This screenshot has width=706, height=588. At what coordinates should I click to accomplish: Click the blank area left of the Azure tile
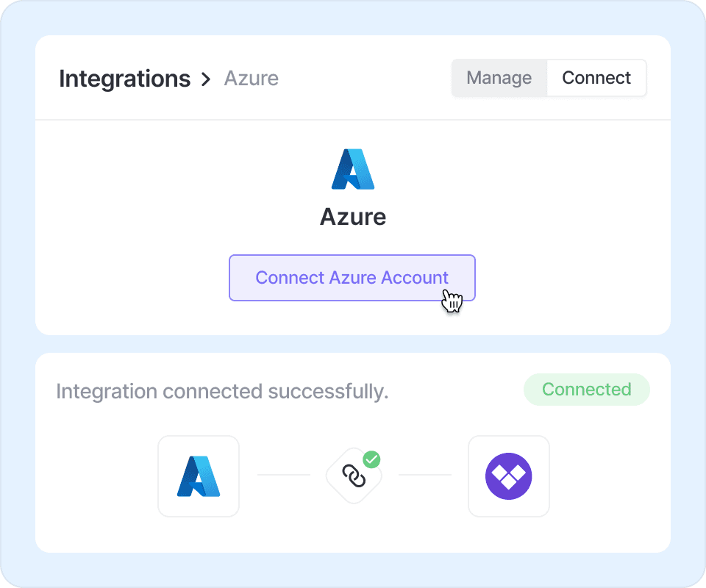point(96,478)
